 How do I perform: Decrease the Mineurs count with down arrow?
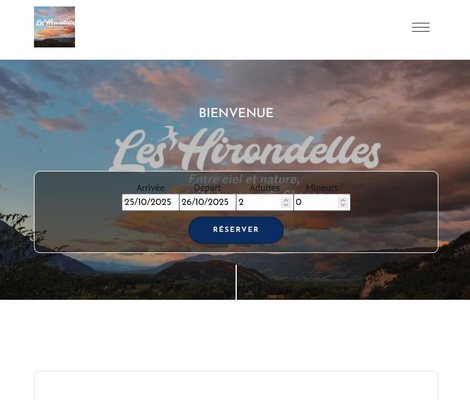(x=343, y=205)
